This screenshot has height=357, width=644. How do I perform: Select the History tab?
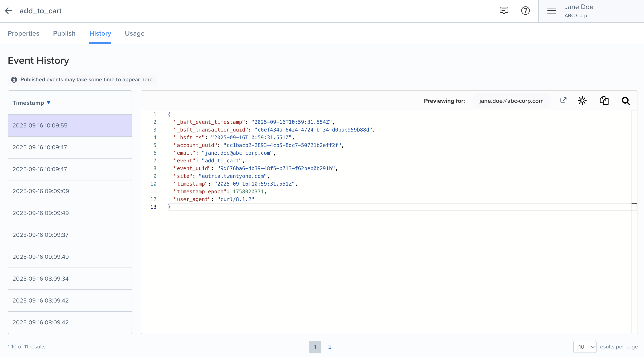click(100, 33)
